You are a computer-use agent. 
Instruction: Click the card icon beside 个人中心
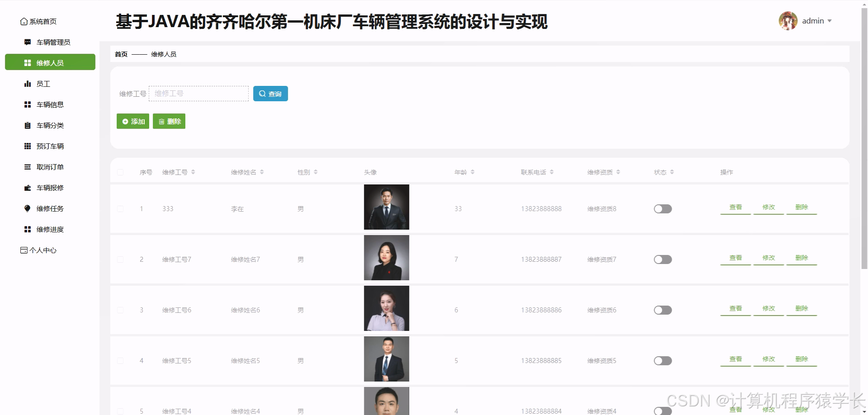pyautogui.click(x=24, y=250)
